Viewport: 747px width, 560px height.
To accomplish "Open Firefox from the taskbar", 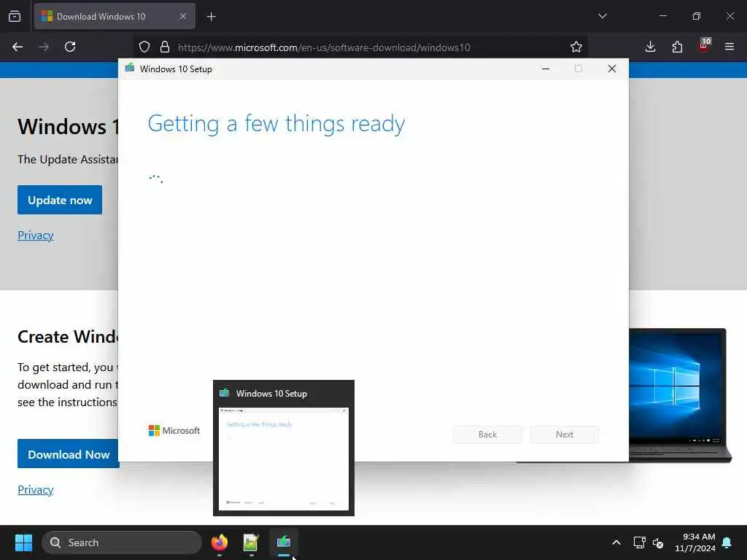I will click(220, 542).
